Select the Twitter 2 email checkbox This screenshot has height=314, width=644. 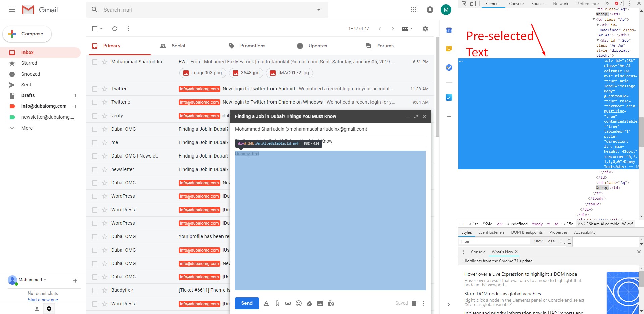click(95, 102)
